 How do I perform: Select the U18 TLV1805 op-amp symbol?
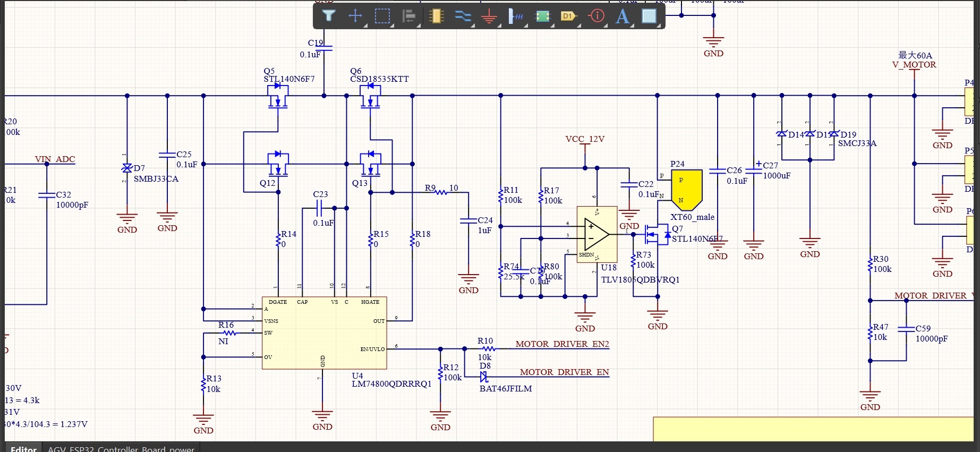[x=597, y=234]
